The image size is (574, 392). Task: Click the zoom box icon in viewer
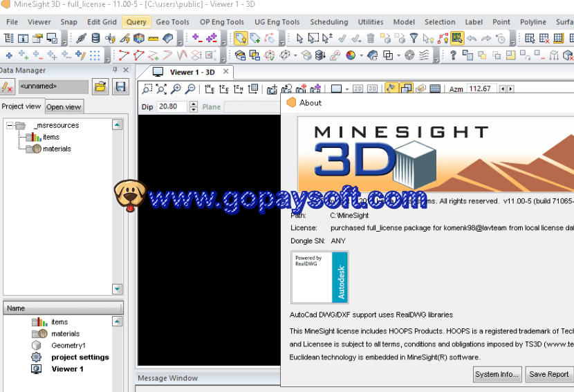(x=147, y=89)
